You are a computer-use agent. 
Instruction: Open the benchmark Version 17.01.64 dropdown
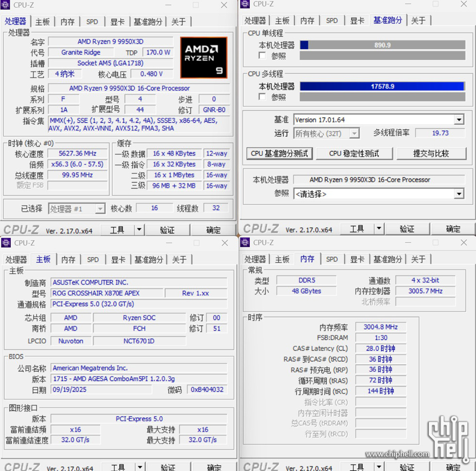(x=459, y=120)
